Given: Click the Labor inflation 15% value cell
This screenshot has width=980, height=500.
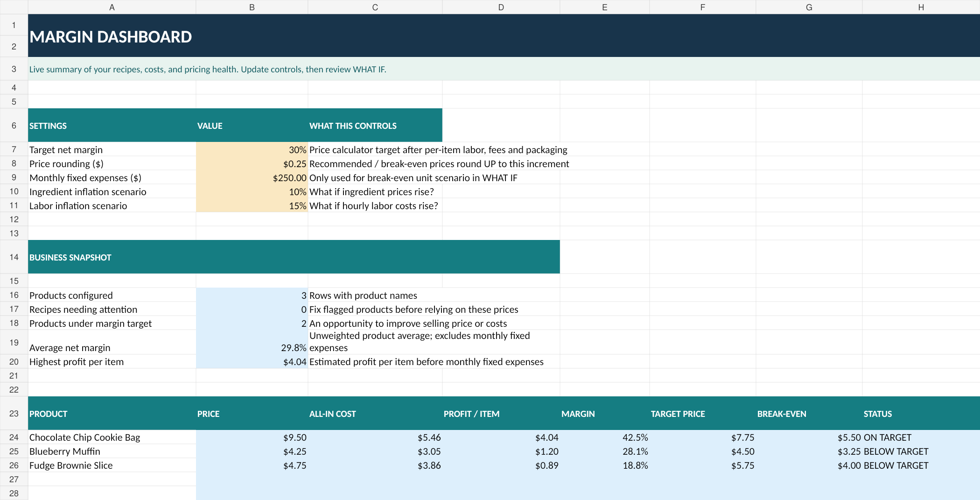Looking at the screenshot, I should click(x=252, y=205).
